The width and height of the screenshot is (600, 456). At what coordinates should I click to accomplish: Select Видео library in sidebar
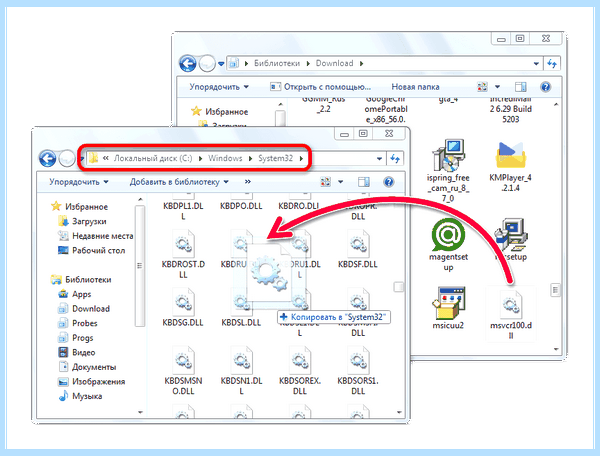tap(77, 352)
